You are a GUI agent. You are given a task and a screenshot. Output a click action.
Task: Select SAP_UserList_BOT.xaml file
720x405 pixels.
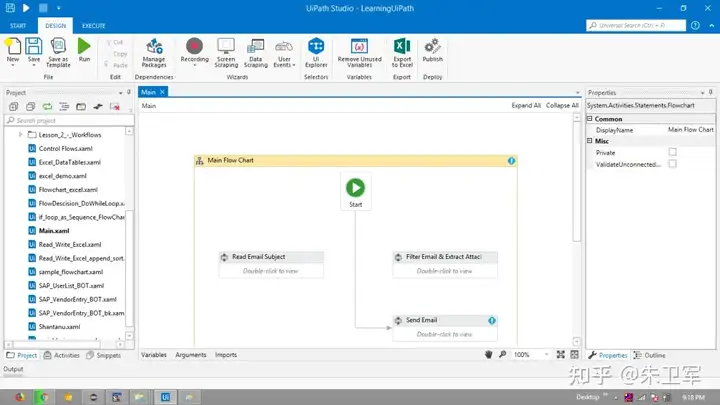point(71,286)
